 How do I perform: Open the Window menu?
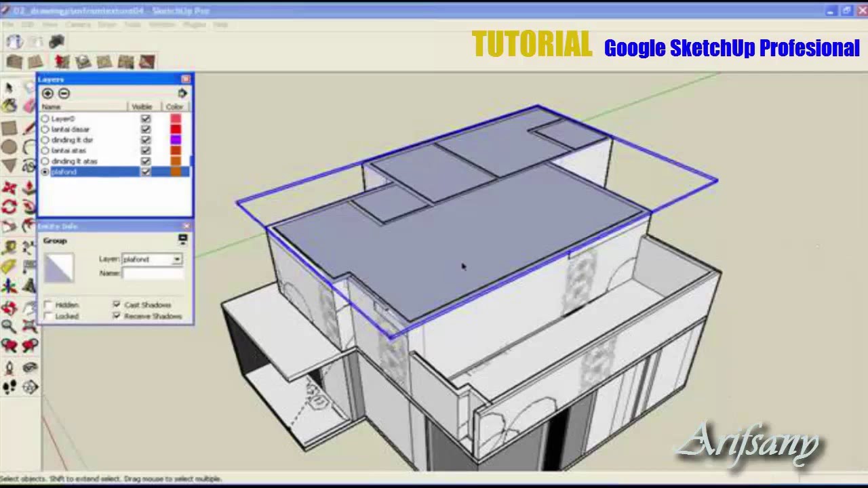[162, 24]
